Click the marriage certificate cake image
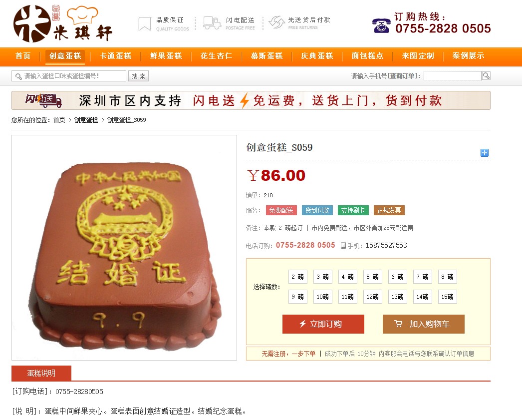Screen dimensions: 522x420 click(x=124, y=248)
